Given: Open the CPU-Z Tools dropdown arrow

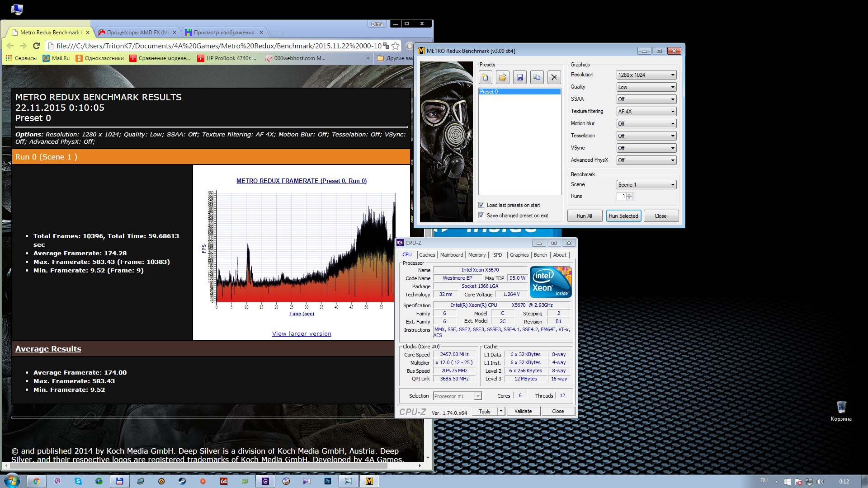Looking at the screenshot, I should pyautogui.click(x=501, y=411).
